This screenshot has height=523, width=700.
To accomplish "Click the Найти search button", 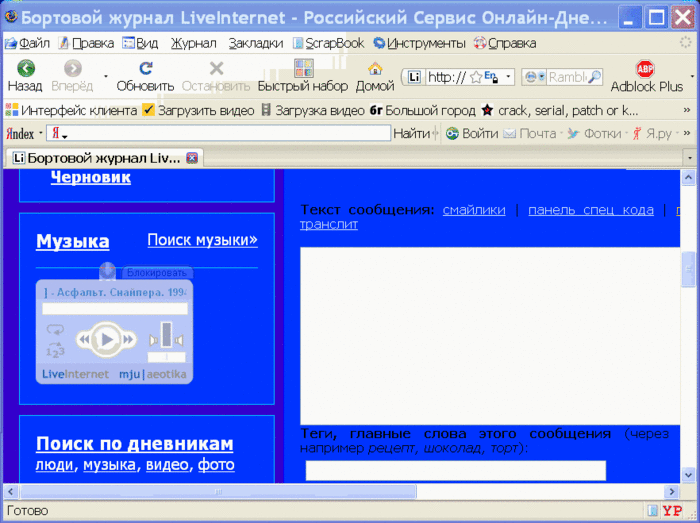I will [411, 133].
